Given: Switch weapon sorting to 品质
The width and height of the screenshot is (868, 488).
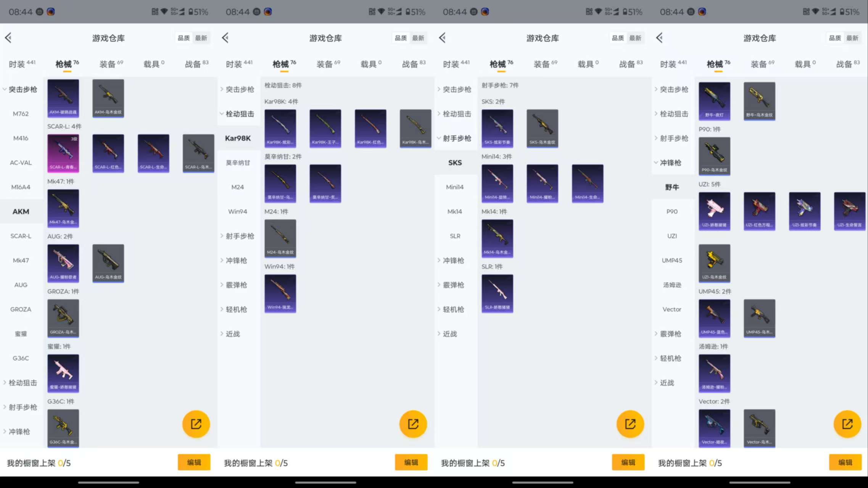Looking at the screenshot, I should (x=184, y=37).
